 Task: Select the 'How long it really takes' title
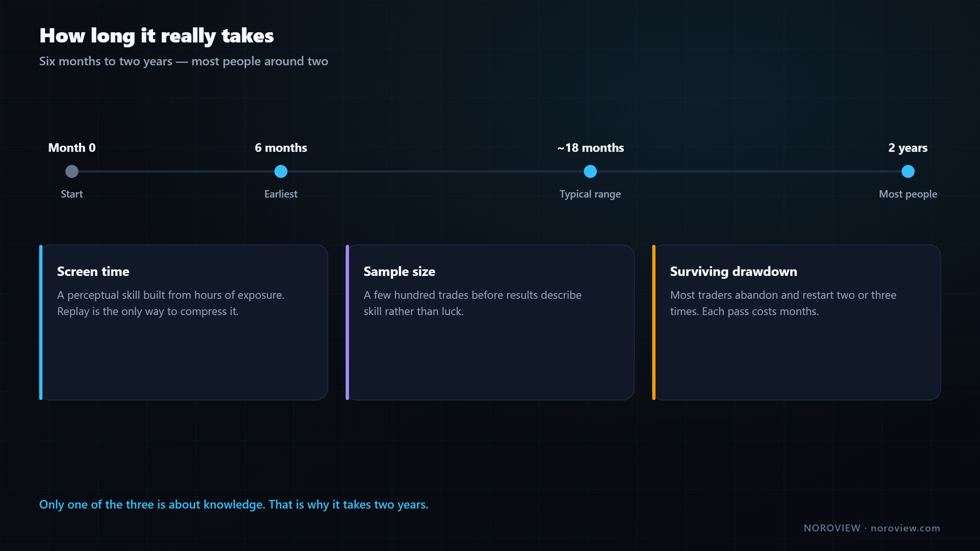pos(156,36)
